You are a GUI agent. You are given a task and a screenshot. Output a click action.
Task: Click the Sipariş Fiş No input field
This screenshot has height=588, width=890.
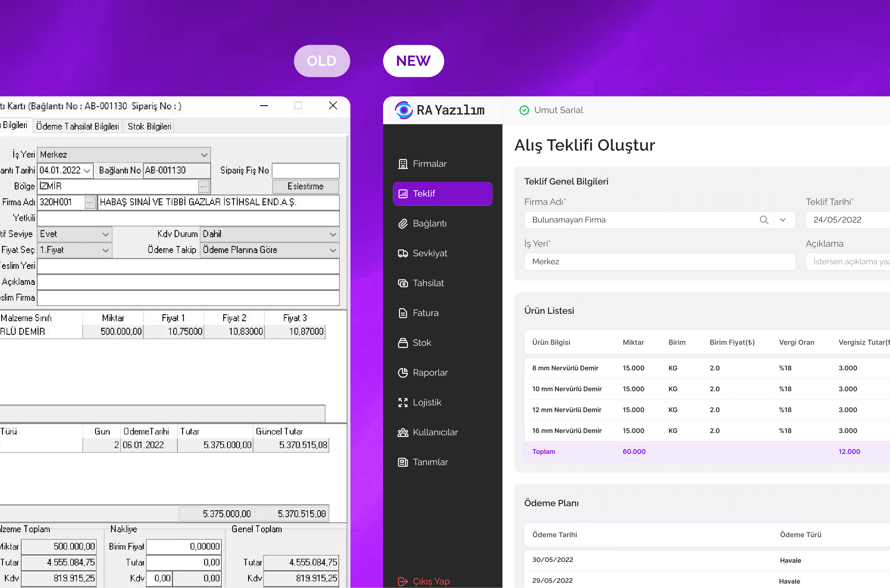coord(305,171)
